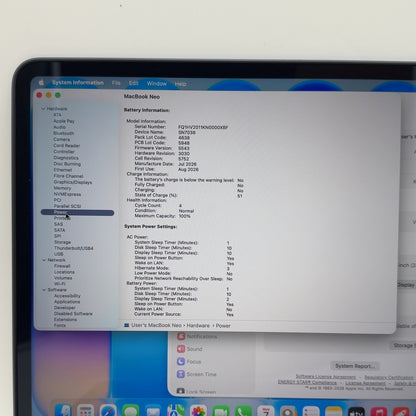Screen dimensions: 416x416
Task: Select Diagnostics in the sidebar
Action: [66, 158]
